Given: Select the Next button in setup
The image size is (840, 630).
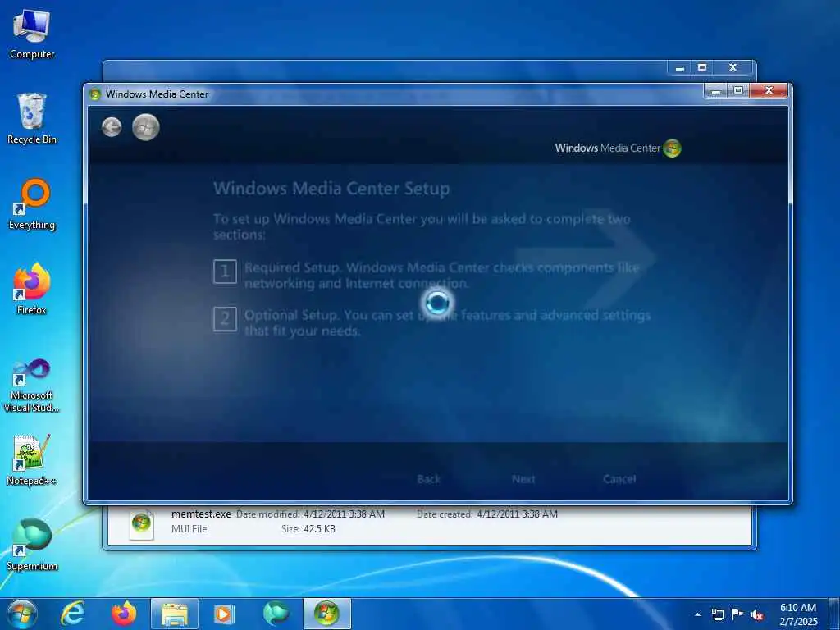Looking at the screenshot, I should coord(523,479).
